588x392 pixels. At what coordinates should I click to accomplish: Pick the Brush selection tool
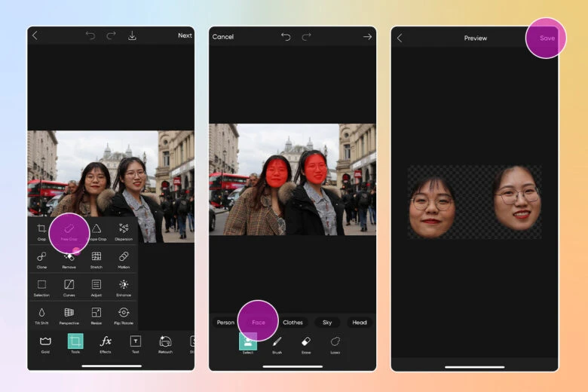[x=277, y=343]
